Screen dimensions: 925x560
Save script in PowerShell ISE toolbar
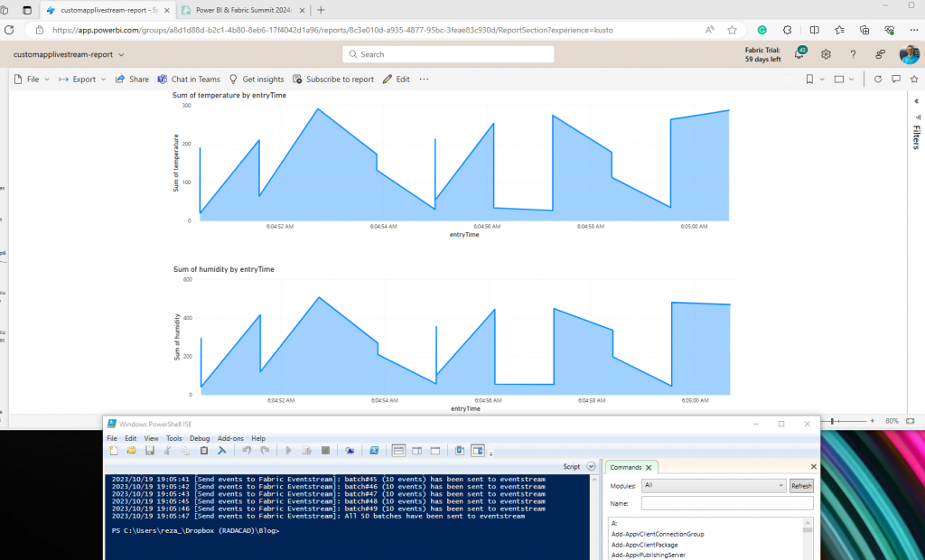tap(149, 451)
